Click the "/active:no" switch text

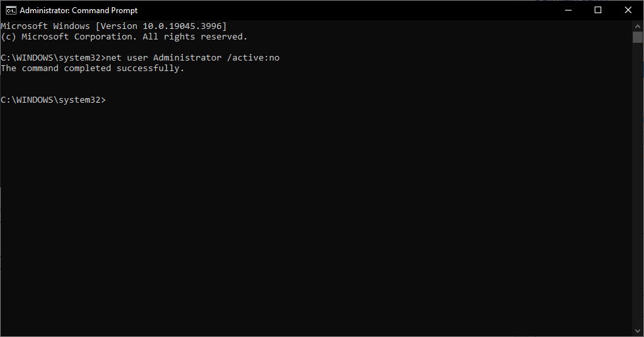253,58
